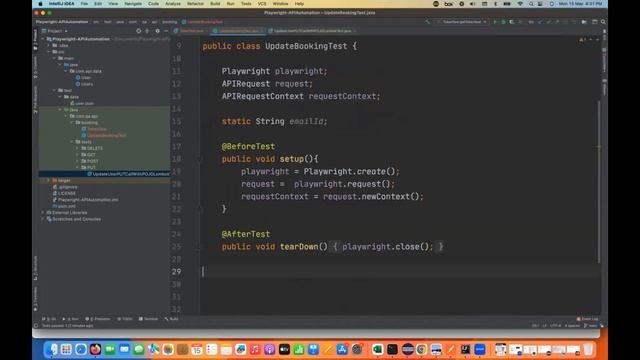
Task: Click the Build hammer icon
Action: 427,22
